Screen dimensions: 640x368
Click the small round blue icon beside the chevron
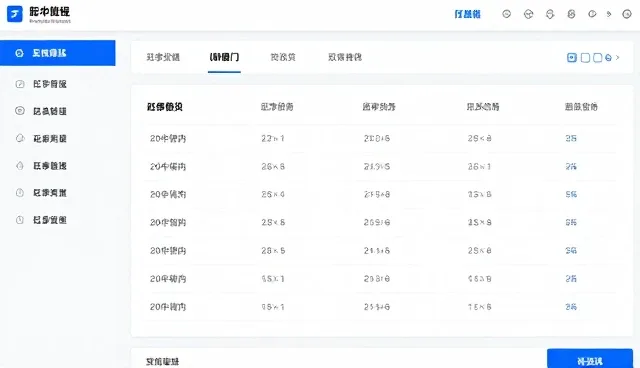pos(609,58)
